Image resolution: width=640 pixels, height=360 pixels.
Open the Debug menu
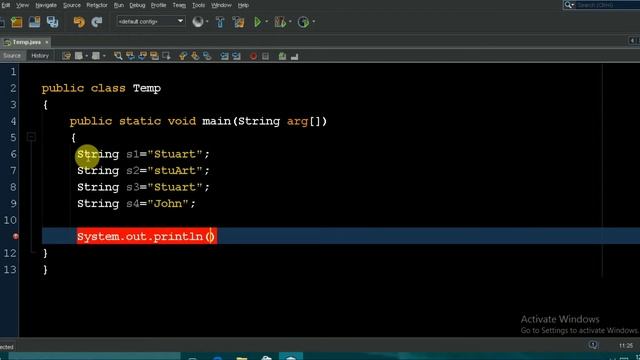point(137,5)
